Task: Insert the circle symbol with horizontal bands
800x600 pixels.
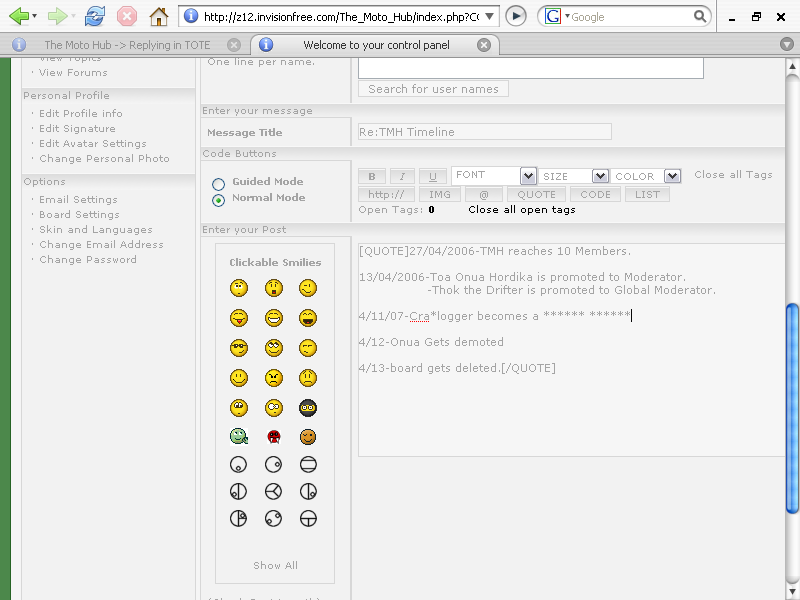Action: pos(308,464)
